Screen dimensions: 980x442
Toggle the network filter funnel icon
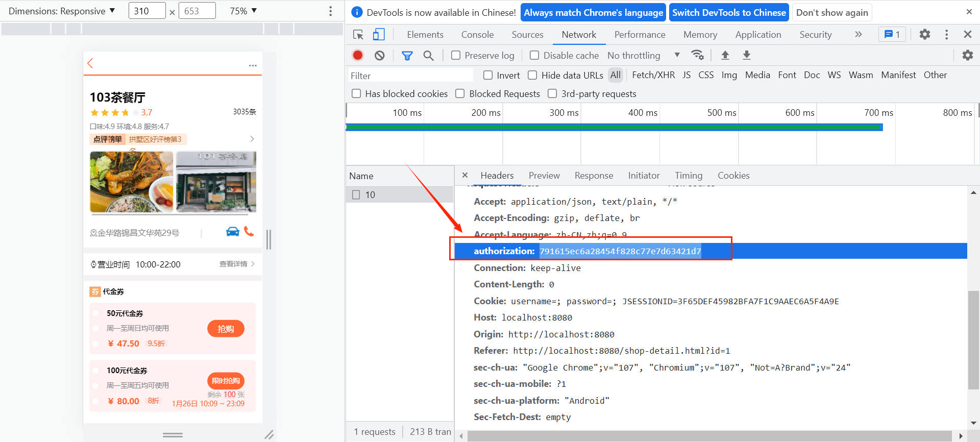coord(407,55)
